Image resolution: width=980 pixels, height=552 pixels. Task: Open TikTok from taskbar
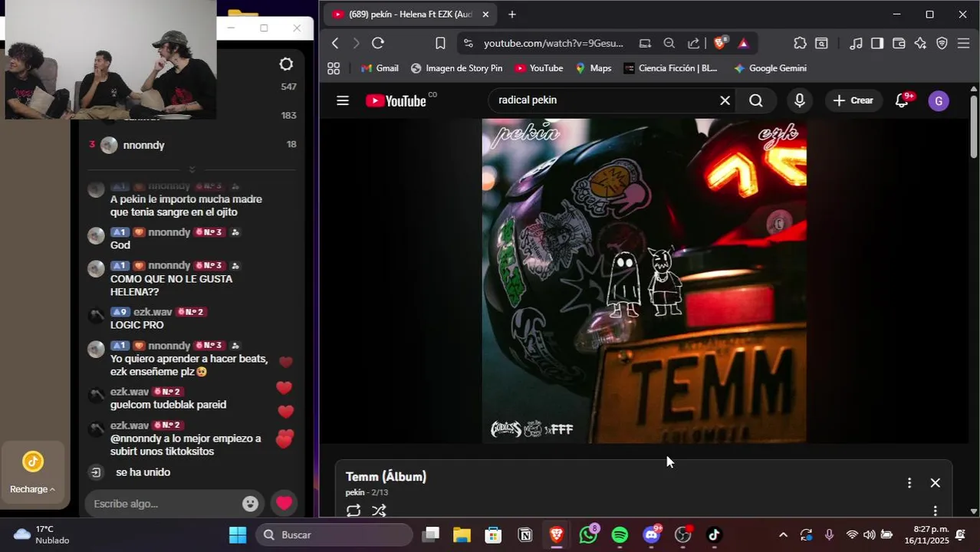point(714,534)
